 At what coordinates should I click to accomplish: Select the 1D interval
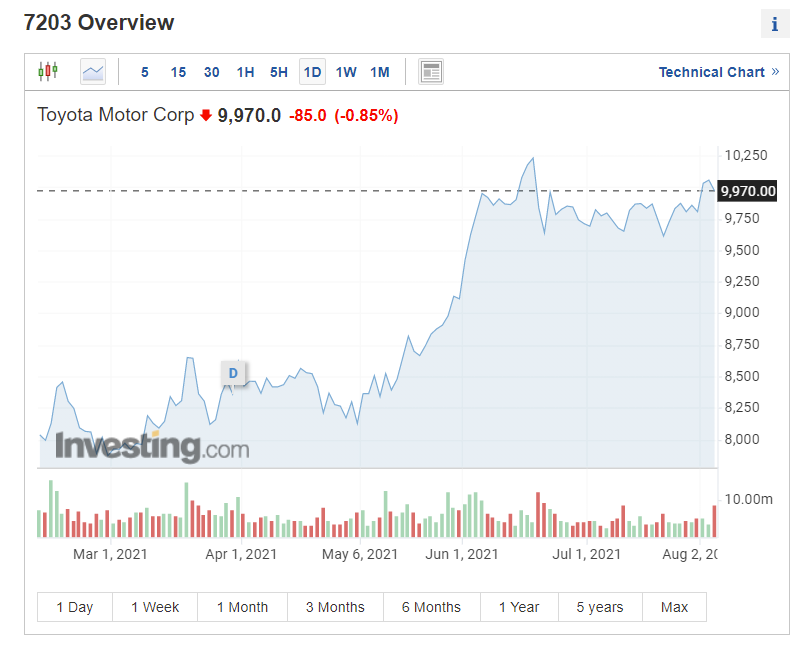[x=312, y=72]
